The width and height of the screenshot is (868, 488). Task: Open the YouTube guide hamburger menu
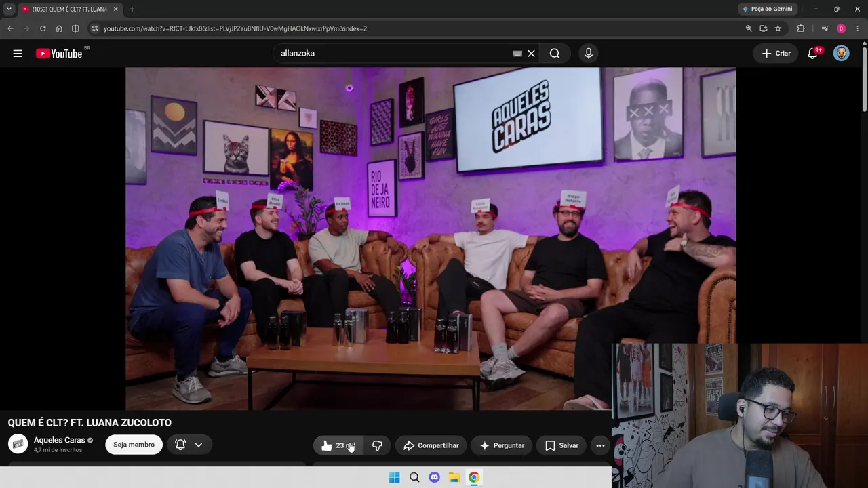pyautogui.click(x=18, y=54)
